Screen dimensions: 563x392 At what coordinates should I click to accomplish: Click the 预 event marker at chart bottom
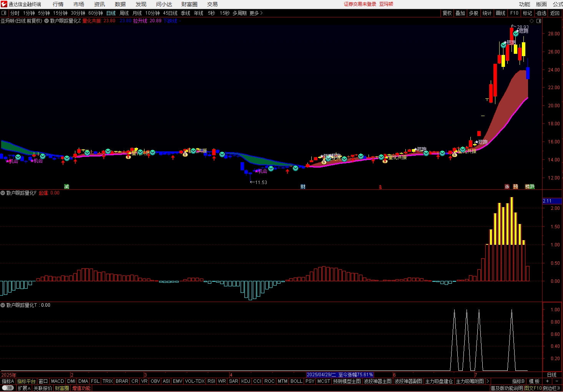tap(516, 187)
